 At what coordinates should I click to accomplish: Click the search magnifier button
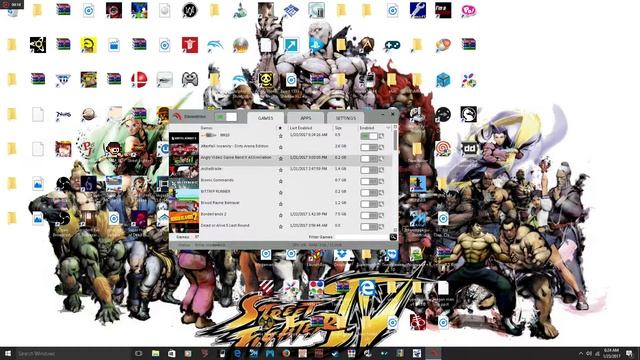tap(393, 237)
